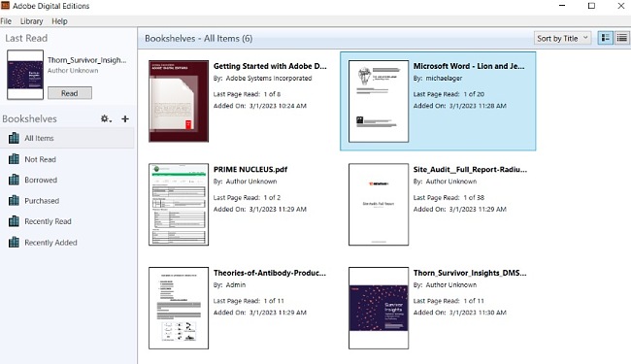
Task: Open the Help menu
Action: pyautogui.click(x=59, y=21)
